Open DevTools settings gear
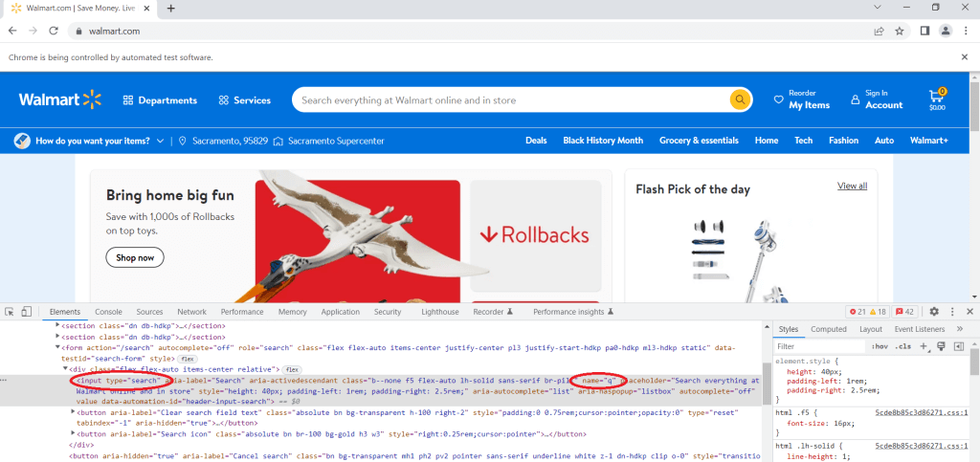Image resolution: width=980 pixels, height=462 pixels. [x=934, y=312]
